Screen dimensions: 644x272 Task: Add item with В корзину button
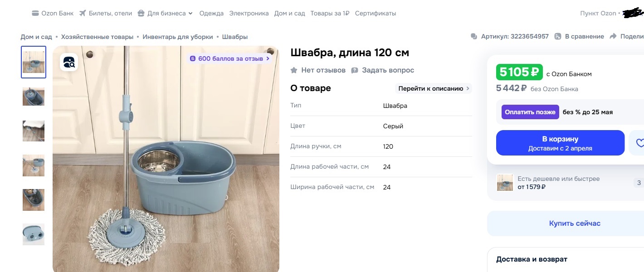(x=560, y=143)
